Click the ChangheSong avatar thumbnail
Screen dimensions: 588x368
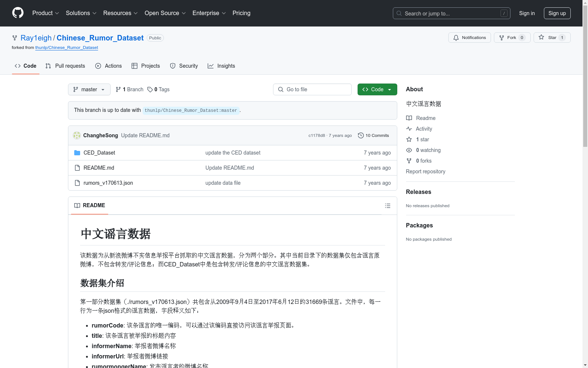[x=77, y=135]
